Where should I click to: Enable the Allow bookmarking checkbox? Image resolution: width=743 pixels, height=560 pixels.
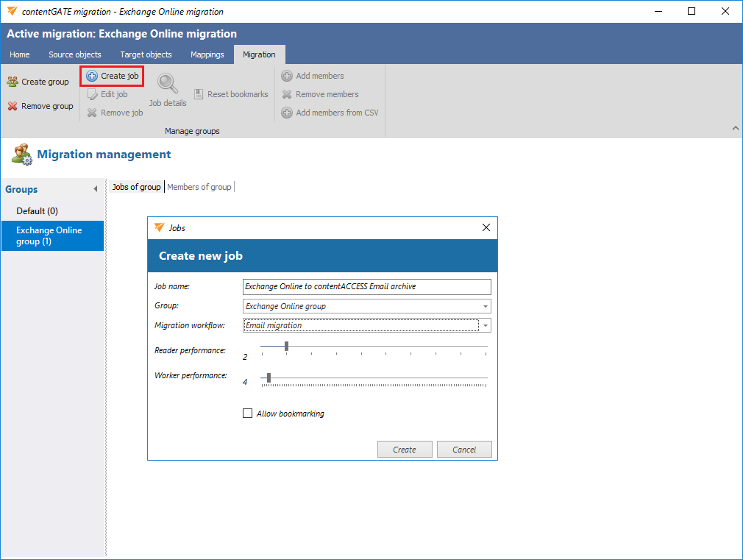[x=248, y=414]
